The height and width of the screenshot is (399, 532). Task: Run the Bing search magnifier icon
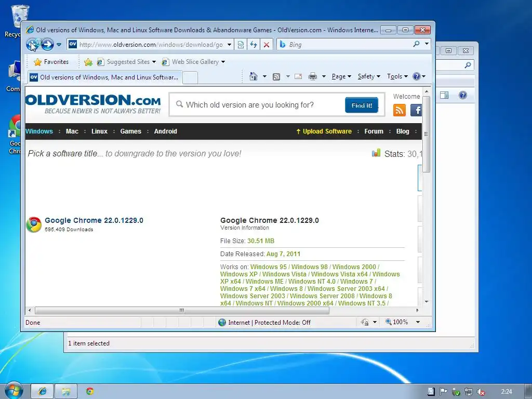point(416,44)
